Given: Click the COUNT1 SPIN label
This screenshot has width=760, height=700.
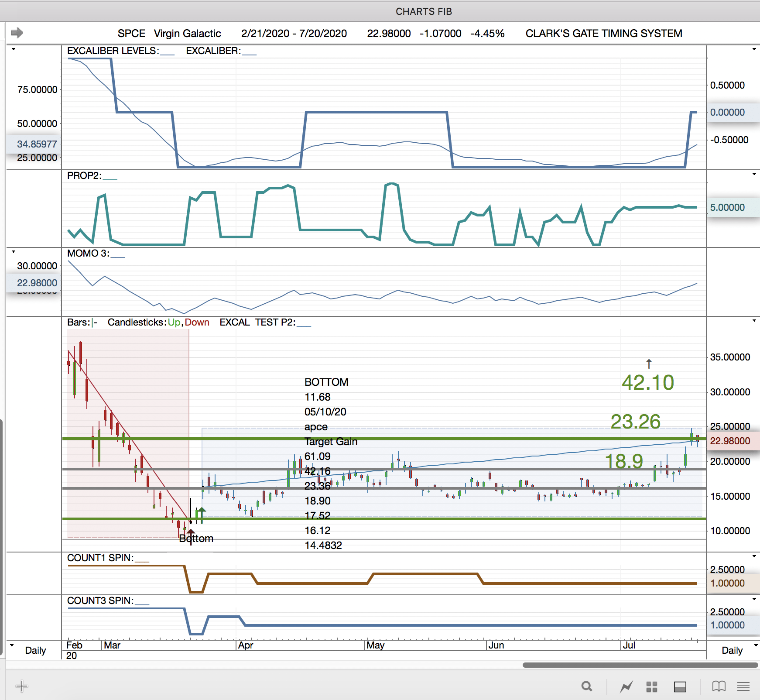Looking at the screenshot, I should (x=108, y=558).
